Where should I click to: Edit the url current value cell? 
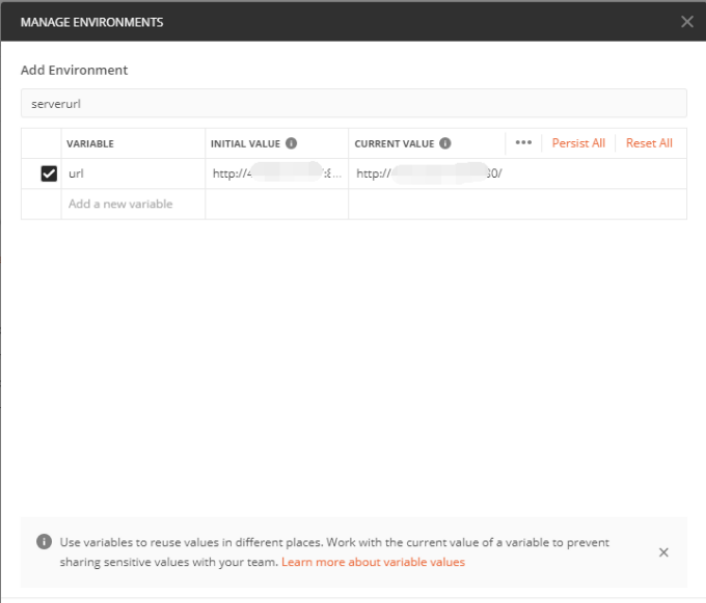click(x=517, y=173)
